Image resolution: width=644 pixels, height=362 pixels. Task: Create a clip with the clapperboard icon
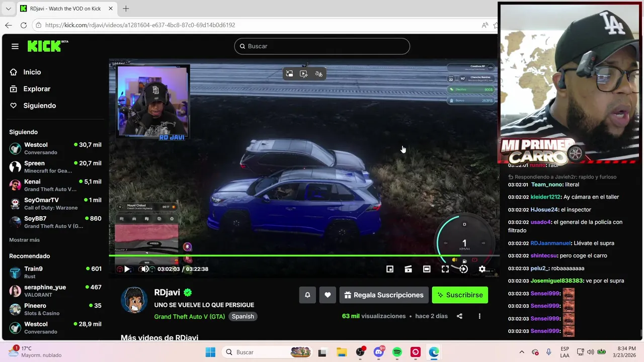point(408,269)
